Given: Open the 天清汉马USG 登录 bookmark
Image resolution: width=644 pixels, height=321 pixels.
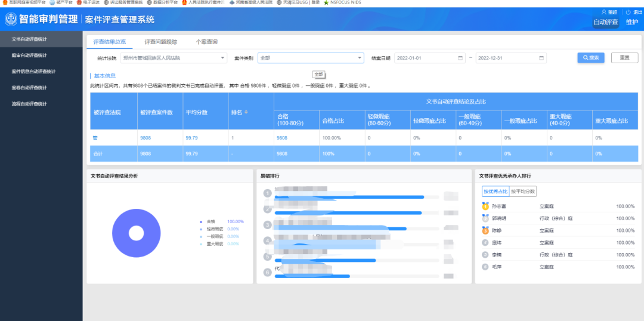Looking at the screenshot, I should [298, 2].
